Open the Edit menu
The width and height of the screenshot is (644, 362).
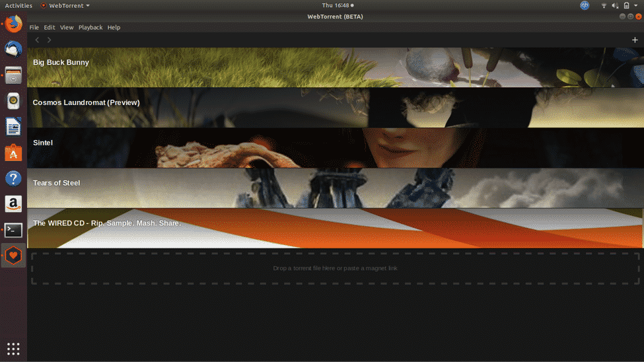[50, 28]
